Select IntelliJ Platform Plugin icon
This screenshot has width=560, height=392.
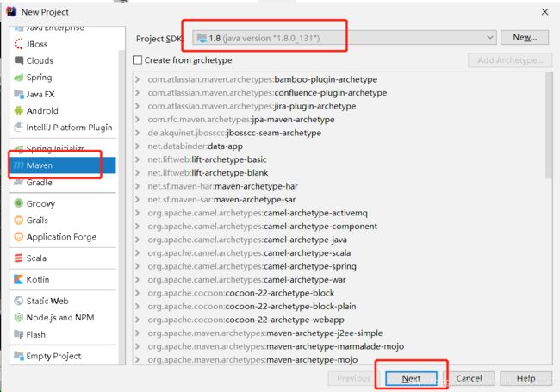click(19, 128)
